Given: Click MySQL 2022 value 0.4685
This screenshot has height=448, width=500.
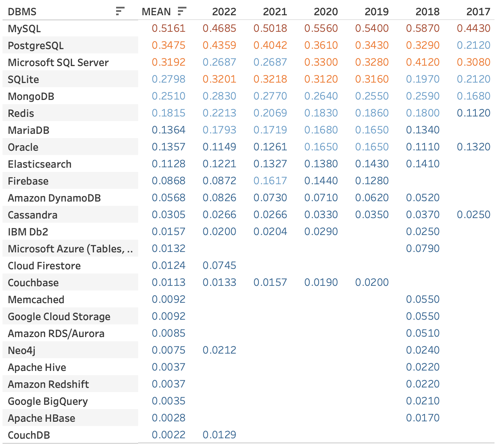Looking at the screenshot, I should [x=219, y=28].
